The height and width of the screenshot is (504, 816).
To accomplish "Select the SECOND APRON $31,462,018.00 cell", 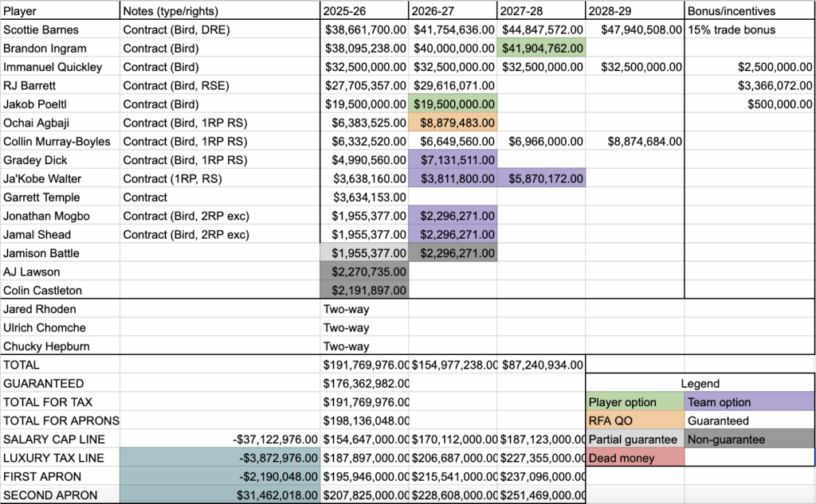I will (220, 495).
